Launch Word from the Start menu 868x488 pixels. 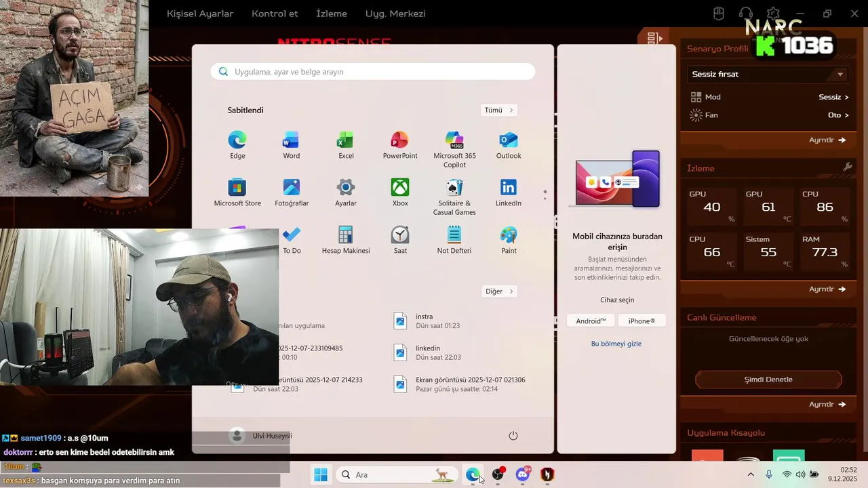click(292, 145)
